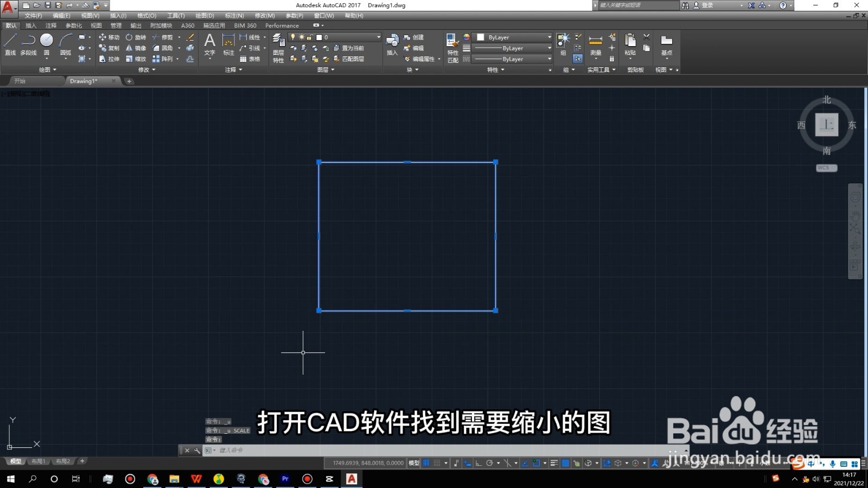Click Edit Attributes (编辑属性) button
Screen dimensions: 868x488
click(420, 59)
